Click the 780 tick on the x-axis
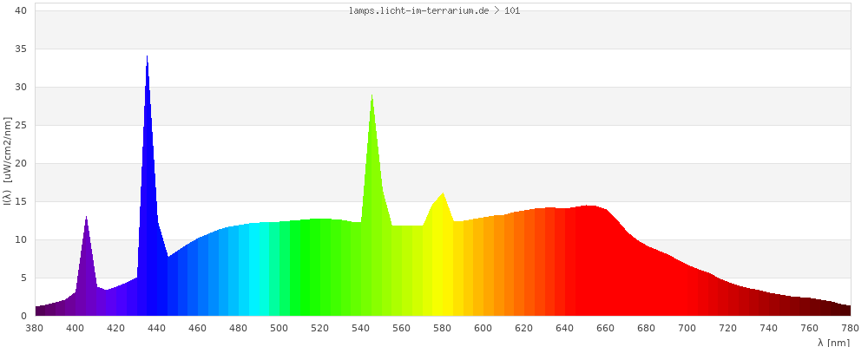The height and width of the screenshot is (347, 868). (x=850, y=328)
